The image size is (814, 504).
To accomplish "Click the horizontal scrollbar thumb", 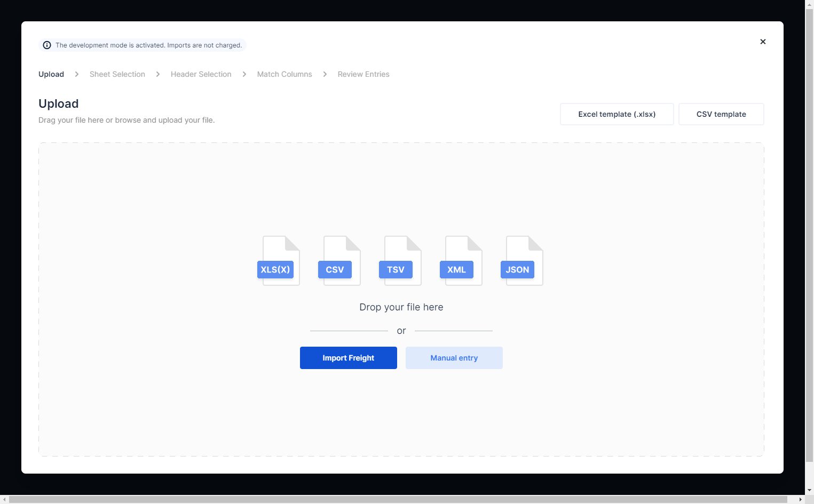I will 398,500.
